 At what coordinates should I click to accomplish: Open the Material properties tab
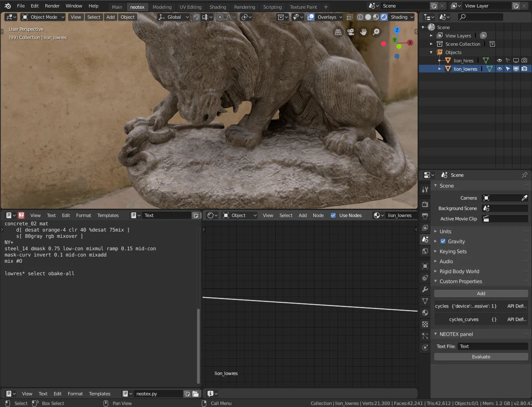pyautogui.click(x=425, y=313)
